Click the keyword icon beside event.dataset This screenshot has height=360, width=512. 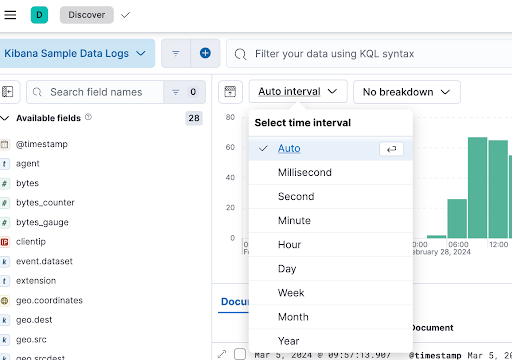(4, 262)
